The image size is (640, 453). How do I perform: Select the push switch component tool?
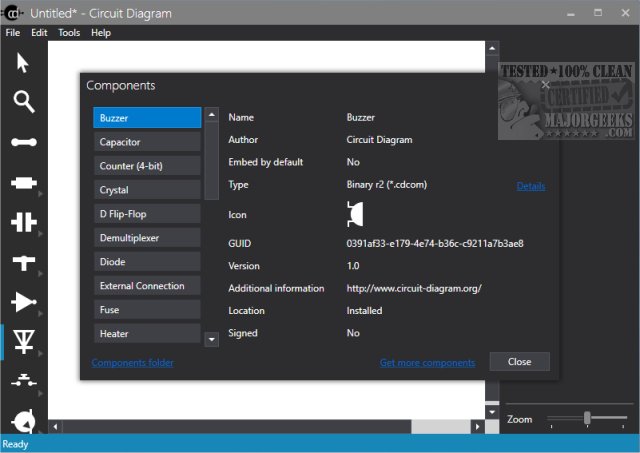[24, 381]
